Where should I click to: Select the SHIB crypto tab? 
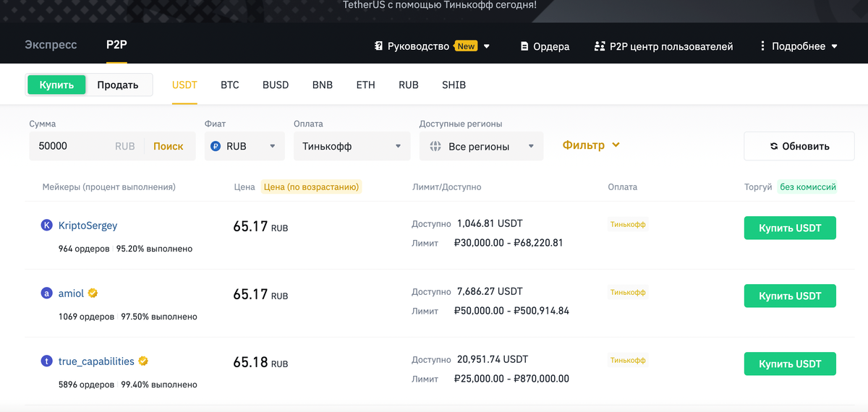click(x=454, y=85)
